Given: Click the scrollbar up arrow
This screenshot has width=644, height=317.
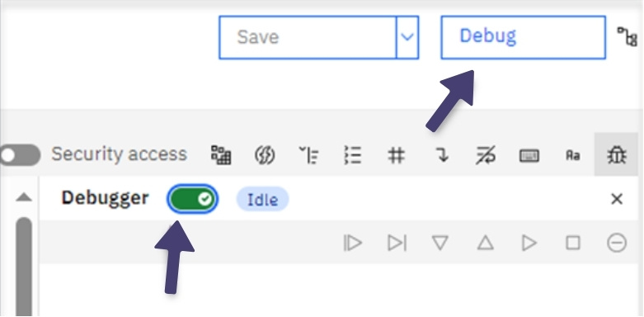Looking at the screenshot, I should (24, 198).
